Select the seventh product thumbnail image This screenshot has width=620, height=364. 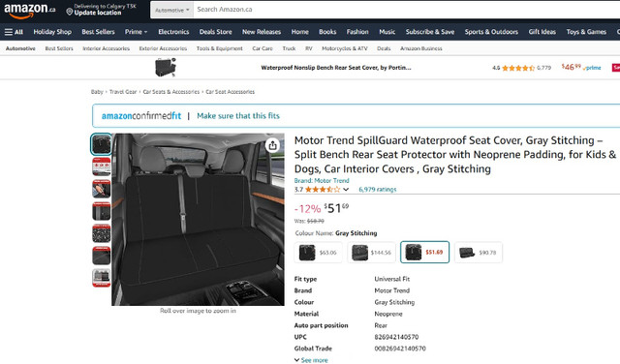tap(101, 278)
